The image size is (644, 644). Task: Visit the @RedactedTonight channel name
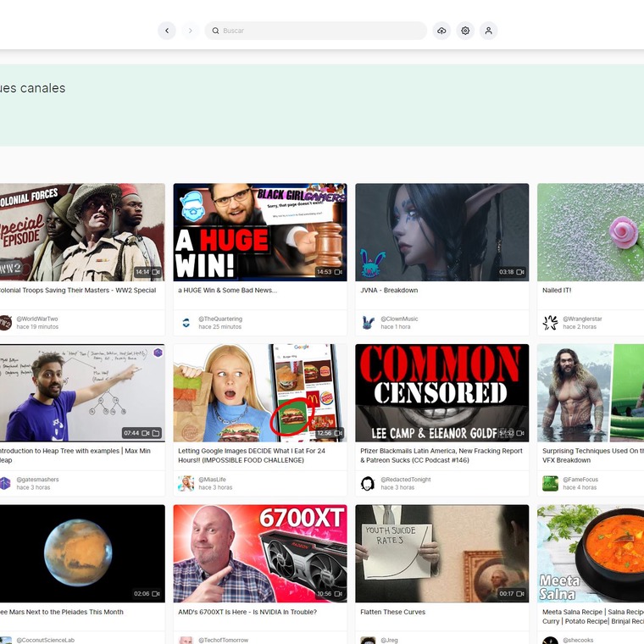click(406, 480)
